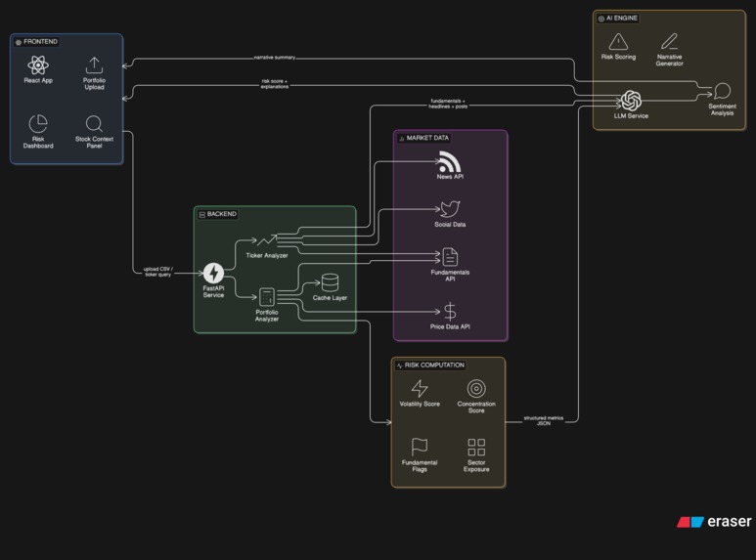The height and width of the screenshot is (560, 756).
Task: Click the 'Price Data API' node caption
Action: click(450, 326)
